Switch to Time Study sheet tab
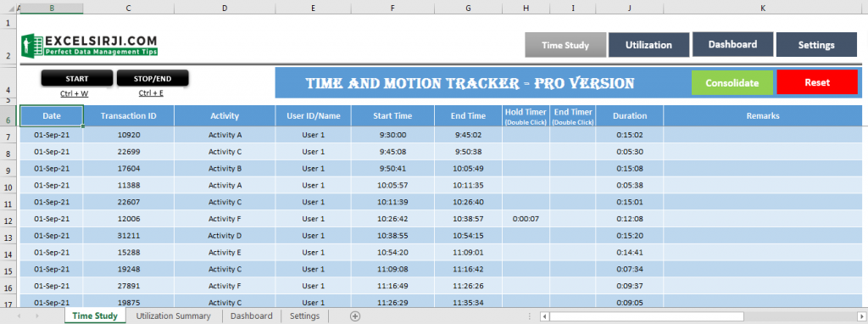 coord(95,316)
